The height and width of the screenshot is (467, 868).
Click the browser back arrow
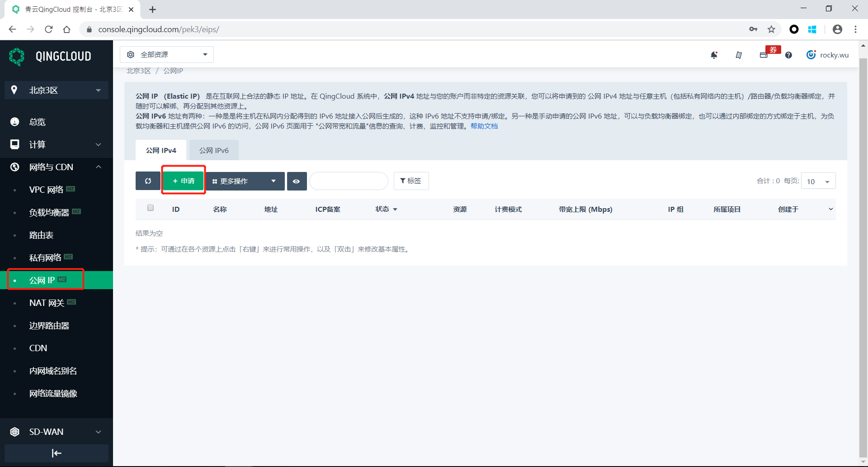12,29
